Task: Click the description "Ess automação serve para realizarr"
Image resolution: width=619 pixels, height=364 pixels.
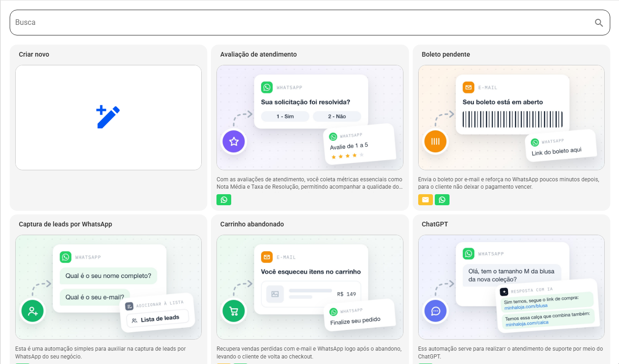Action: click(x=510, y=353)
